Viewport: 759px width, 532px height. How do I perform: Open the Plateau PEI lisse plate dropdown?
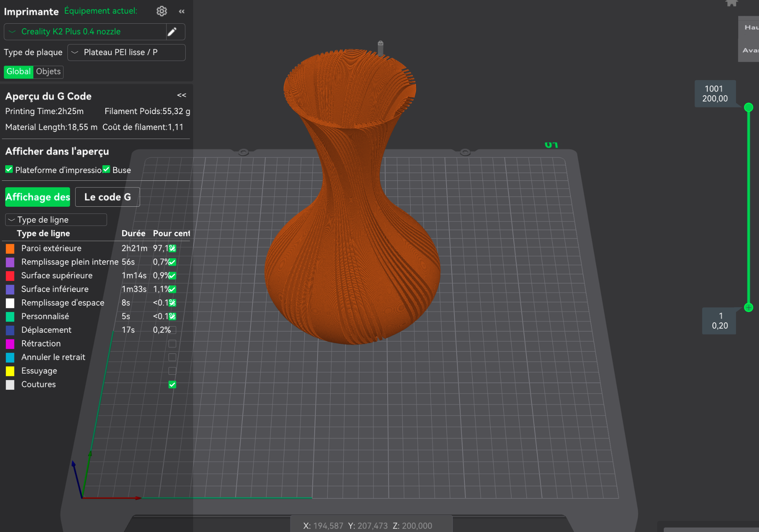pos(126,53)
